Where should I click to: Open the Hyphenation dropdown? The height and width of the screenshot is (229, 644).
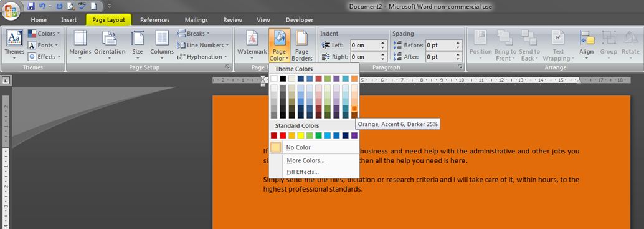[x=202, y=57]
